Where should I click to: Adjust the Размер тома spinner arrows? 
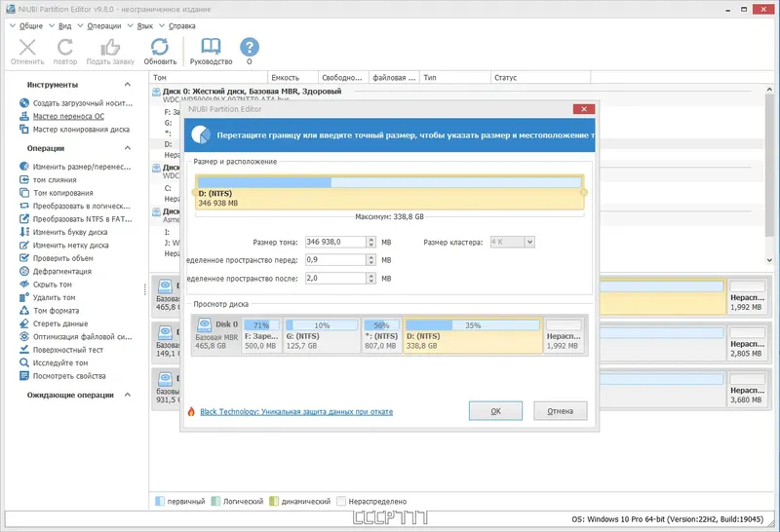click(x=371, y=243)
